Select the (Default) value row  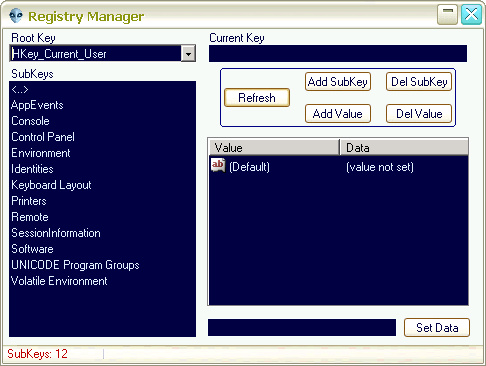[x=338, y=166]
